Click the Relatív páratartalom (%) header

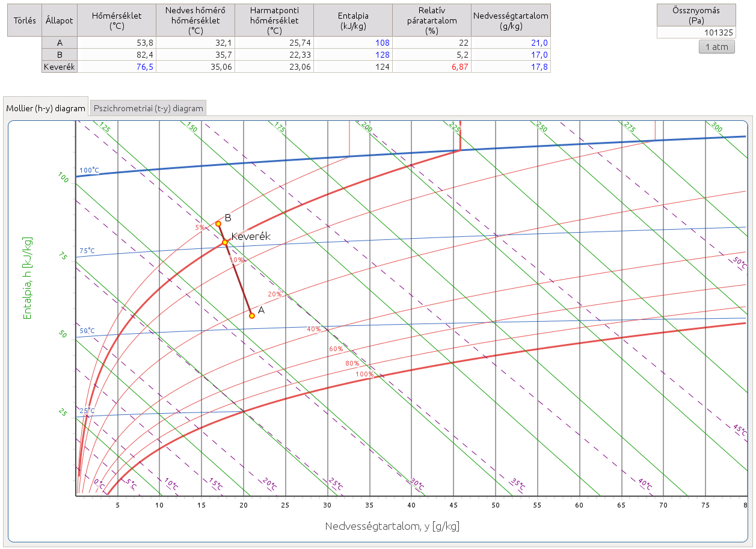click(x=432, y=20)
